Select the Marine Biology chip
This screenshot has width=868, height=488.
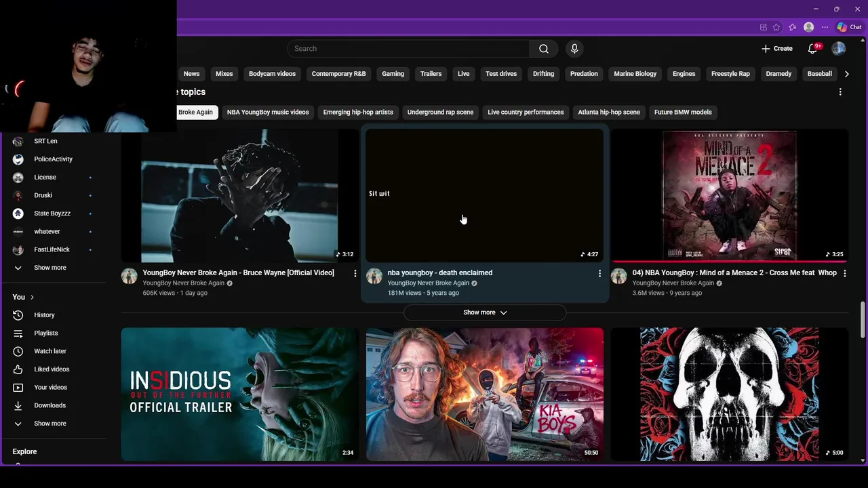635,74
